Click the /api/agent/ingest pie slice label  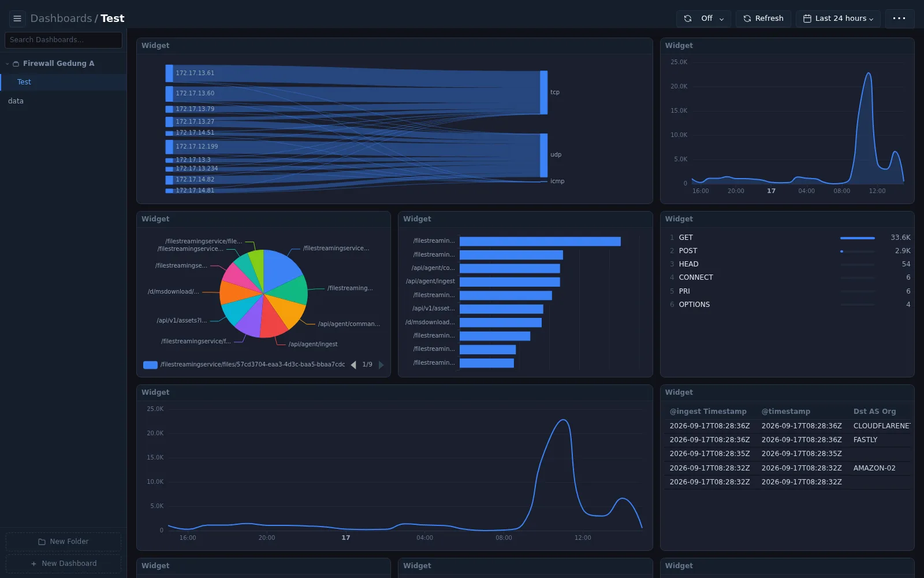click(313, 344)
